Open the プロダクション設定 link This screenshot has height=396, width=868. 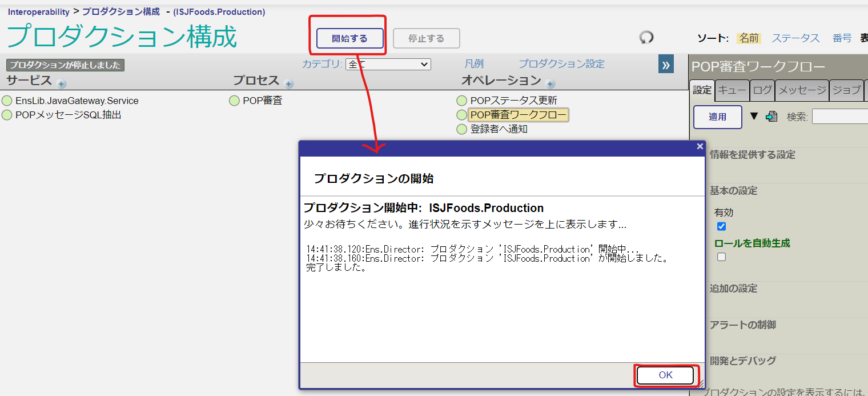(x=561, y=64)
